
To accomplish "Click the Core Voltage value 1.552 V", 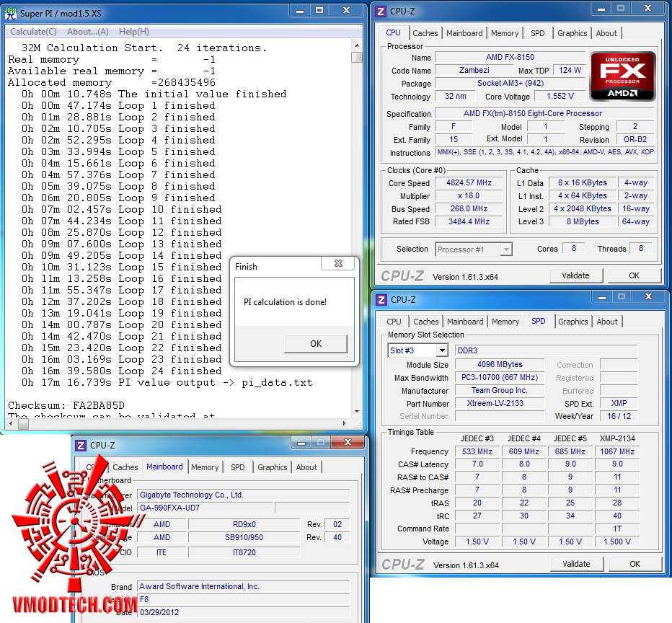I will coord(560,96).
